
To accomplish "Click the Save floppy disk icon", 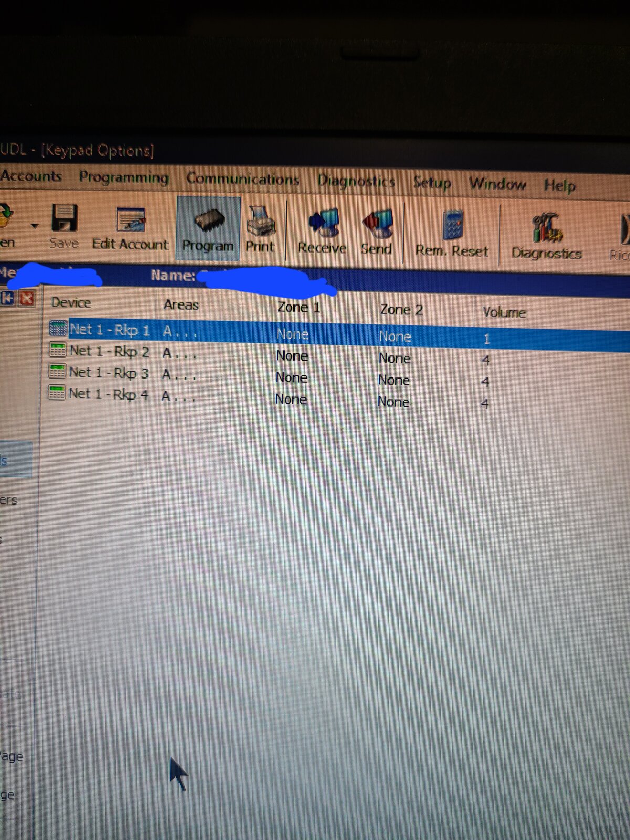I will 65,219.
